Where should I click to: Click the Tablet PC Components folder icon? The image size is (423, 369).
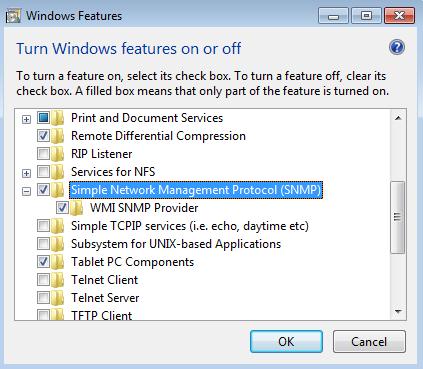tap(57, 262)
